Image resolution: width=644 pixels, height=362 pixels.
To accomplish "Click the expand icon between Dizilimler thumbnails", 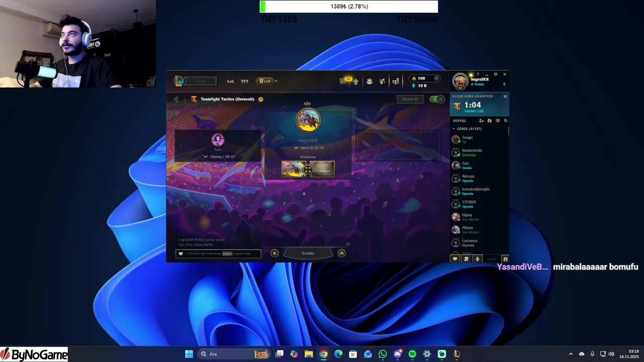I will (308, 169).
